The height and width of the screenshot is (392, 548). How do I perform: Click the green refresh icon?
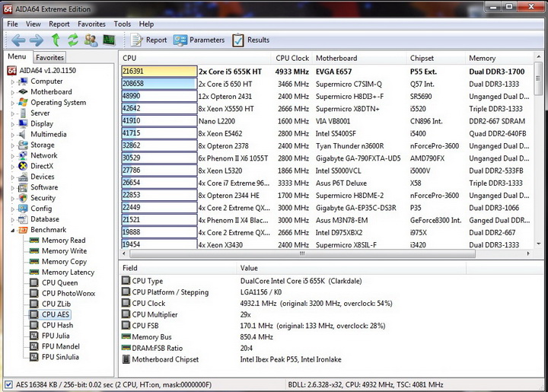[73, 40]
